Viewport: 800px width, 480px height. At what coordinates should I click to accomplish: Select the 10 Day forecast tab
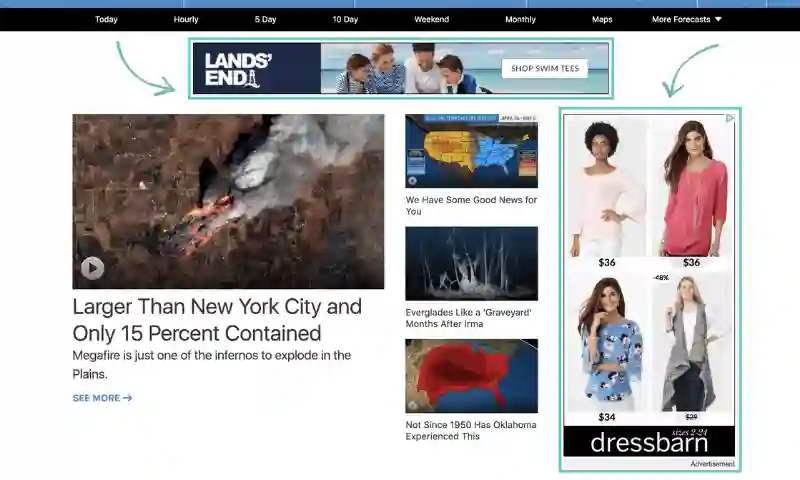pyautogui.click(x=345, y=19)
